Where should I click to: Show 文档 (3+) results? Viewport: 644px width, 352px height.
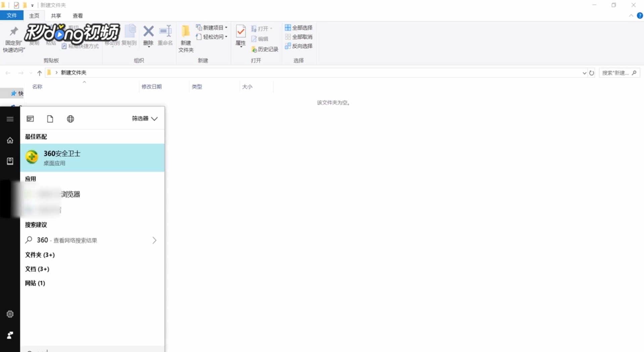click(x=37, y=269)
